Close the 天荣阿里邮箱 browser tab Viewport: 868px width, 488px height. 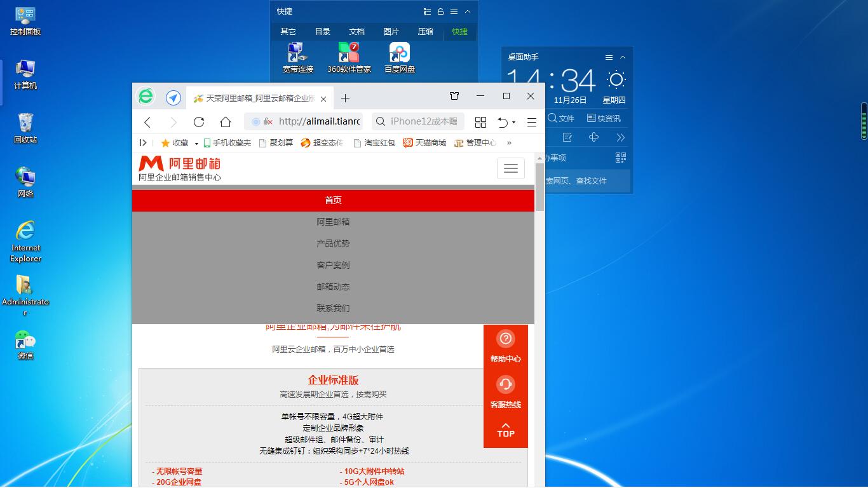pyautogui.click(x=323, y=99)
